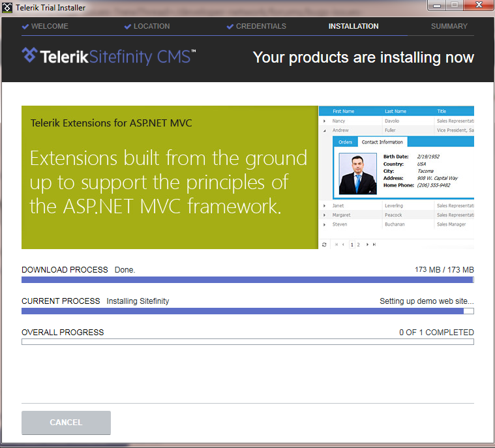Select page 1 in grid pager

tap(352, 245)
